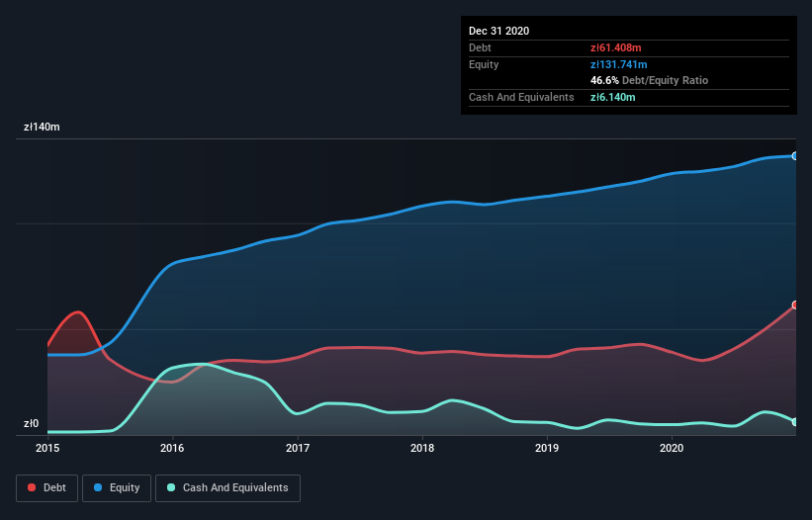The width and height of the screenshot is (812, 520).
Task: Click the 2020 x-axis label
Action: point(672,448)
